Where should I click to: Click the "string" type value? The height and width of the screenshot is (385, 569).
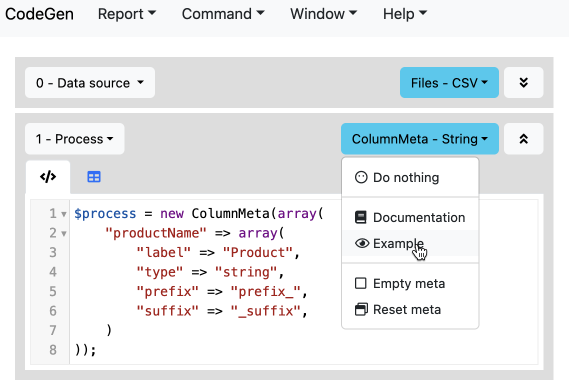246,272
